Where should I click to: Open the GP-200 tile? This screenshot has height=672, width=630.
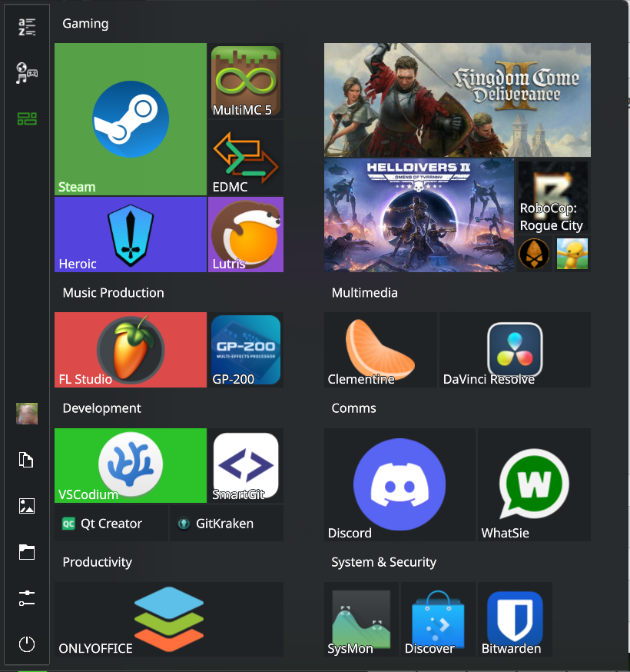pos(246,350)
